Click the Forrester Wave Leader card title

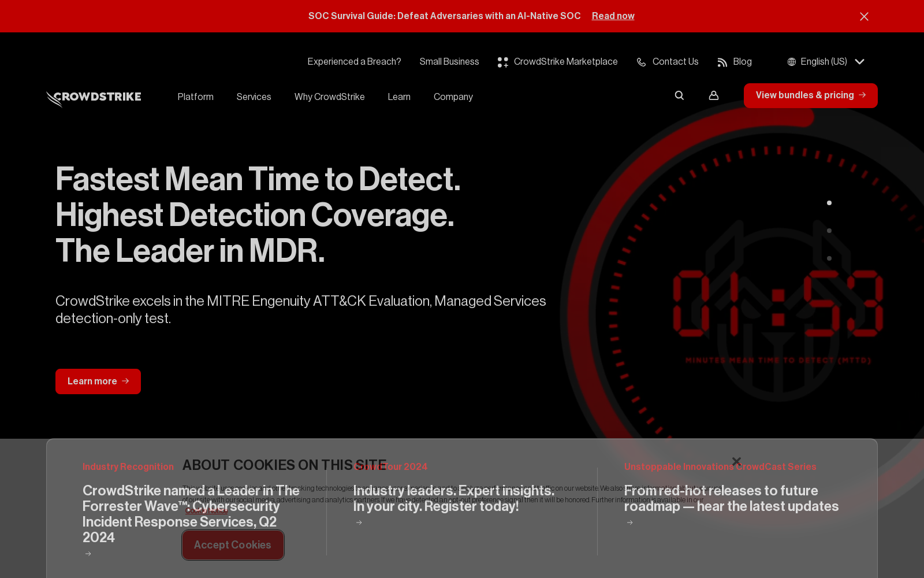point(191,514)
